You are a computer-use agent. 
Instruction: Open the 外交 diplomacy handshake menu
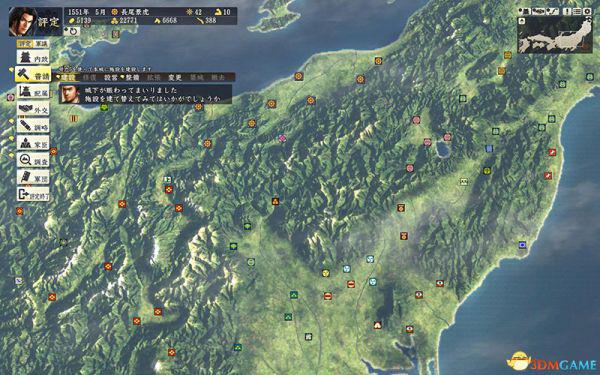33,109
